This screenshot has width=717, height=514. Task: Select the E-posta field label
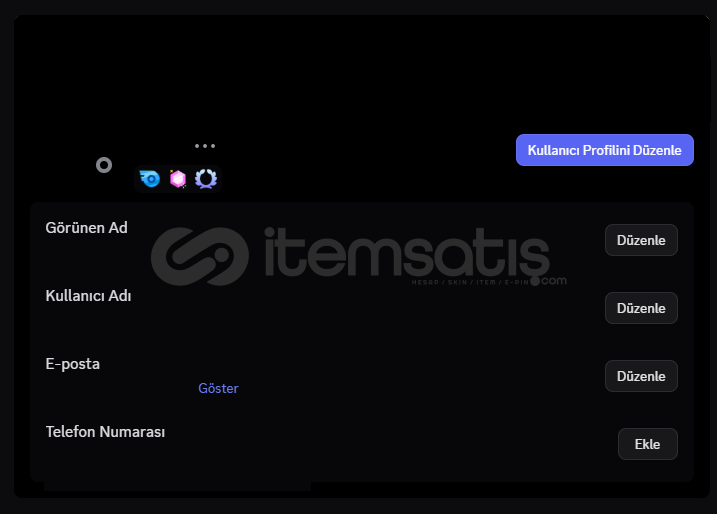tap(73, 364)
